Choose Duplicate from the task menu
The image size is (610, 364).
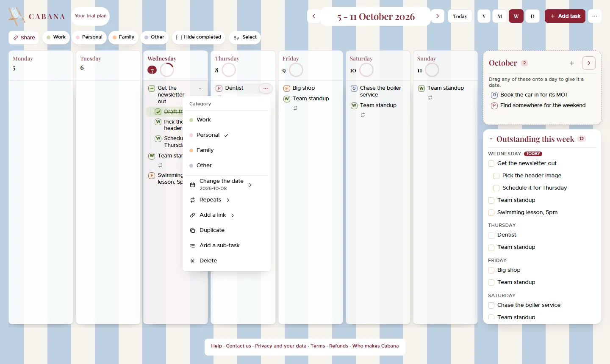[227, 230]
